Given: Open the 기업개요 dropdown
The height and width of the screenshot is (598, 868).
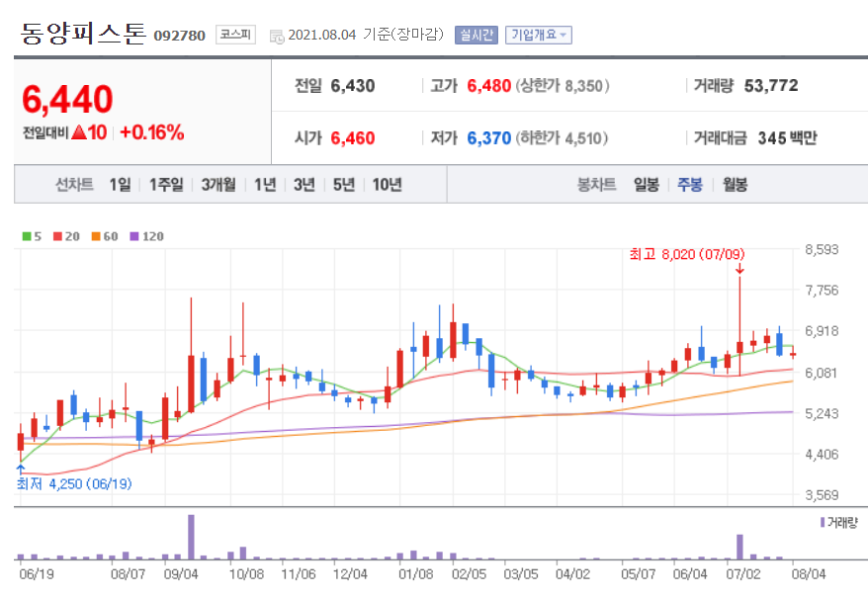Looking at the screenshot, I should [538, 35].
